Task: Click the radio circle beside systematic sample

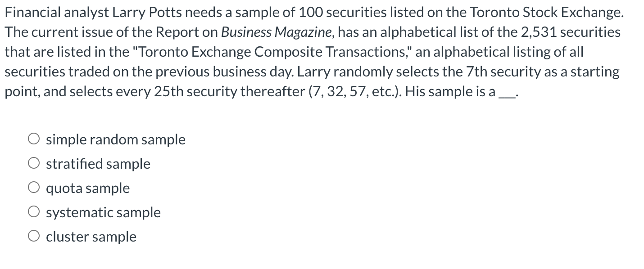Action: [x=34, y=211]
